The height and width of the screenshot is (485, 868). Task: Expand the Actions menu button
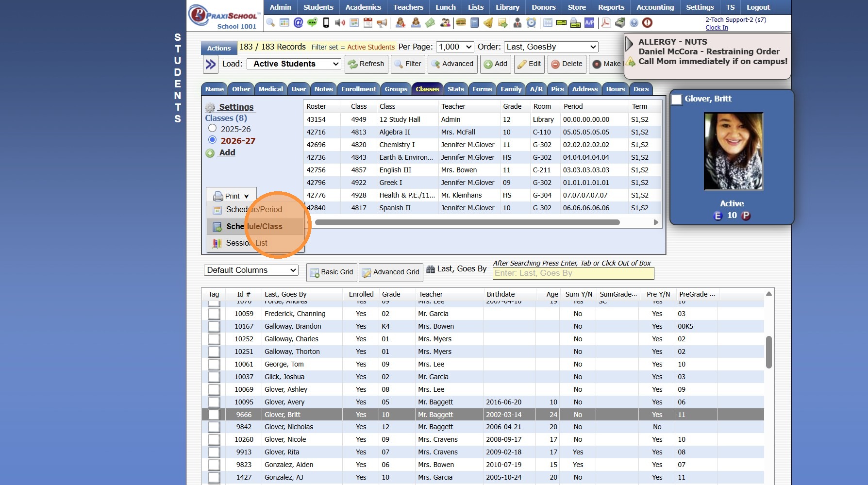pyautogui.click(x=219, y=48)
